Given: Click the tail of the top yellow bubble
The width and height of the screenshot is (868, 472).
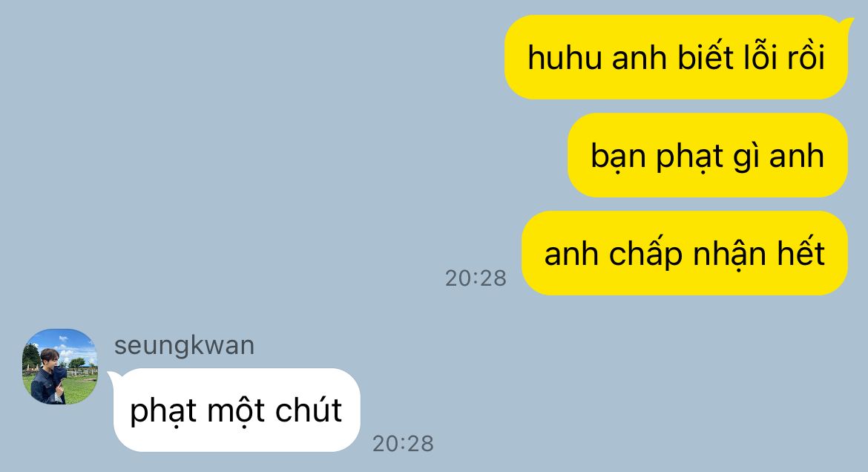Looking at the screenshot, I should 846,24.
